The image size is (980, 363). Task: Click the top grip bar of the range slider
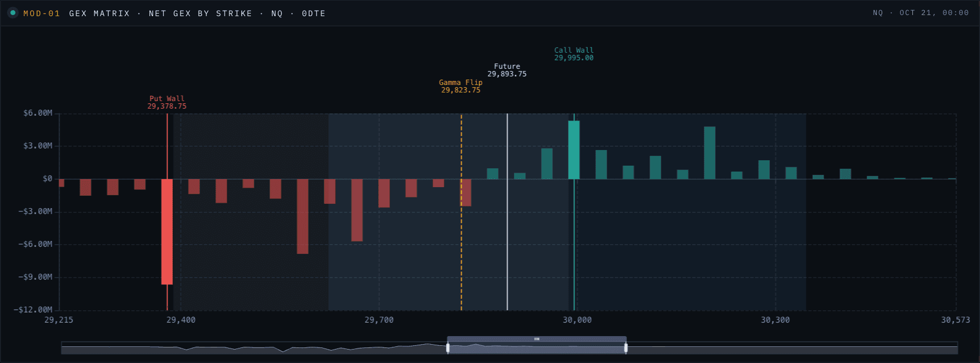pyautogui.click(x=537, y=339)
